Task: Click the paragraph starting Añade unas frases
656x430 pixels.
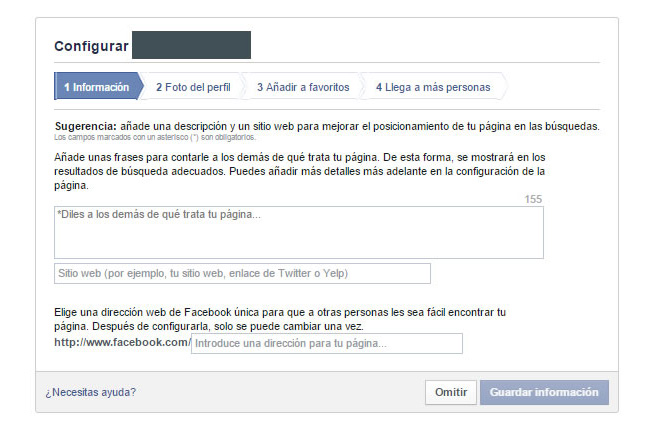Action: pyautogui.click(x=300, y=171)
